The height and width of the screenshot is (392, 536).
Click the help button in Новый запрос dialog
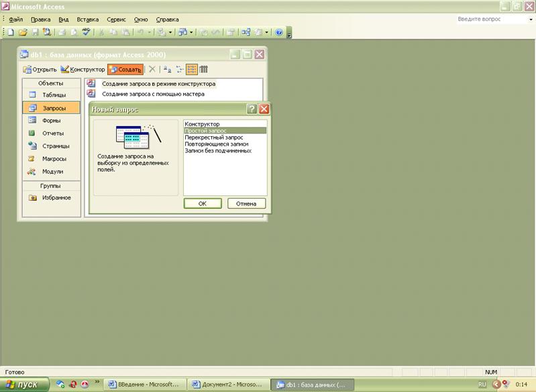click(x=252, y=109)
